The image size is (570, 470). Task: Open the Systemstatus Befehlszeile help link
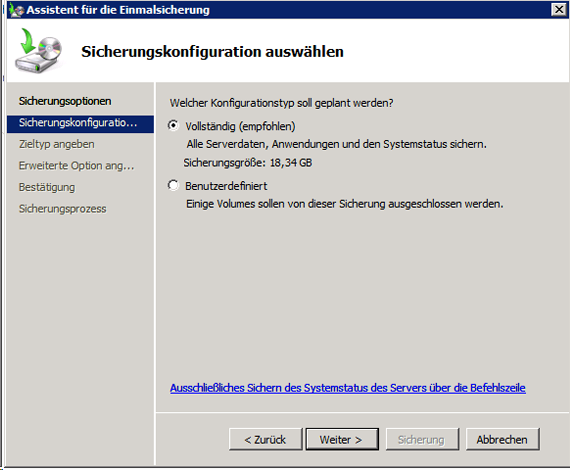[x=348, y=388]
